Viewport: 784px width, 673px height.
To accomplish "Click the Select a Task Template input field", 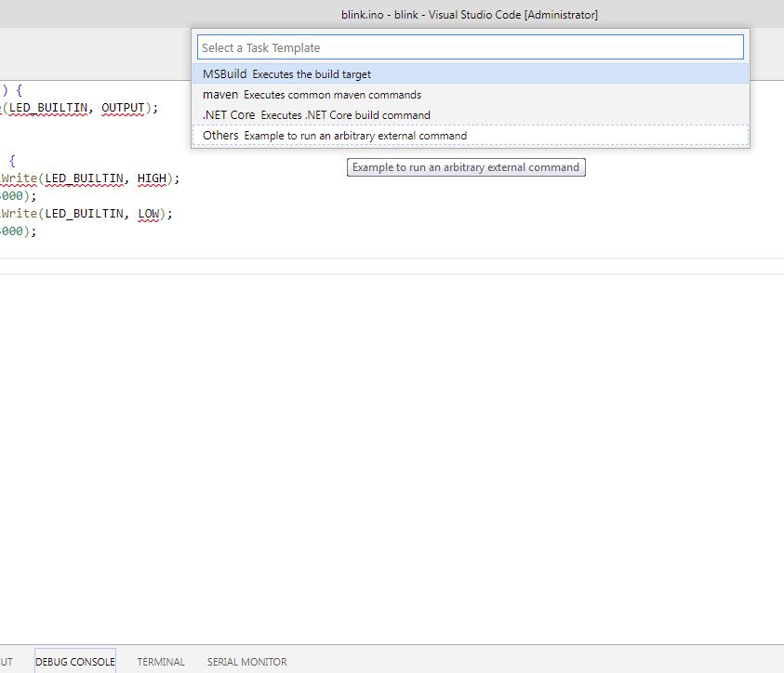I will (x=470, y=47).
